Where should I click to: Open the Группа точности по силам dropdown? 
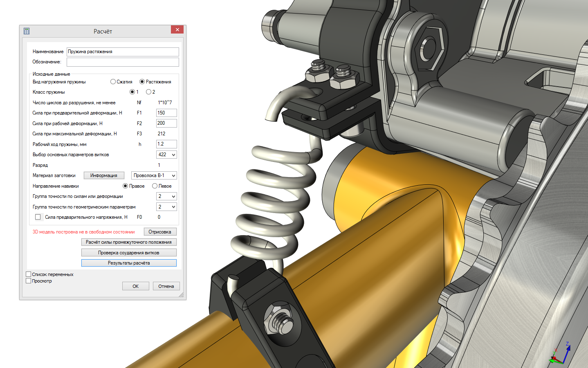click(166, 196)
